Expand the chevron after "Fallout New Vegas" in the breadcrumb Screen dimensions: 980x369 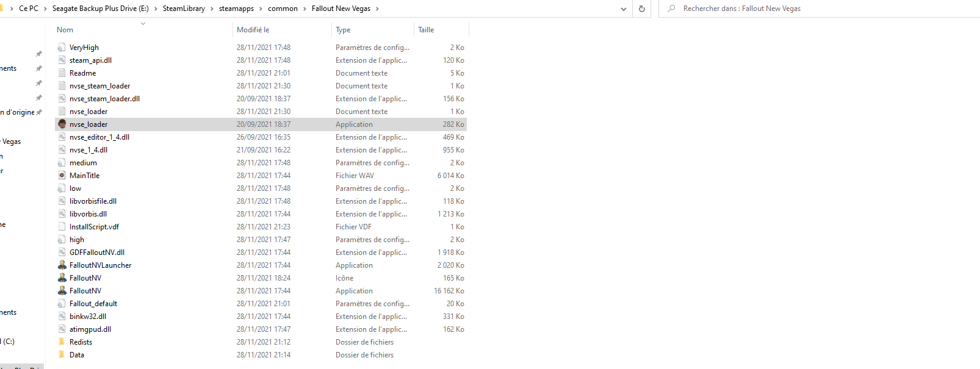(377, 9)
